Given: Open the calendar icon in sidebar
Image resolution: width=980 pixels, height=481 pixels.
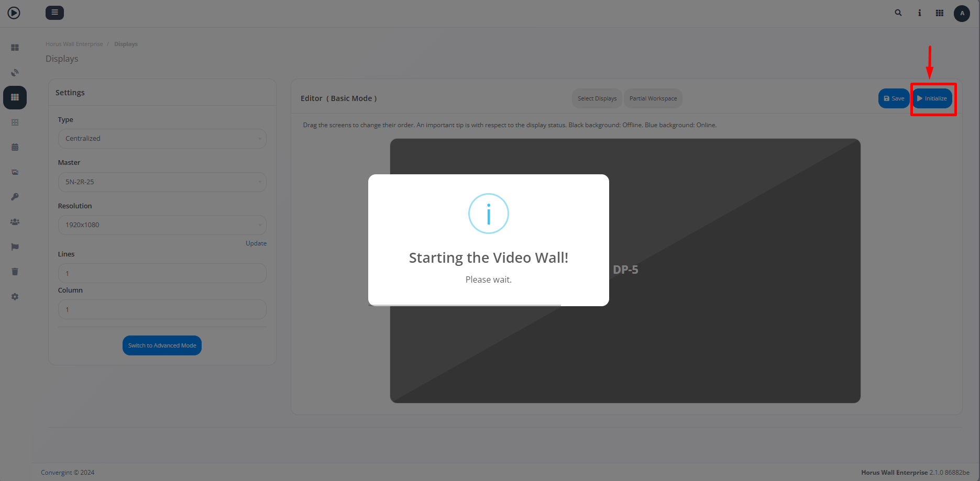Looking at the screenshot, I should tap(15, 147).
